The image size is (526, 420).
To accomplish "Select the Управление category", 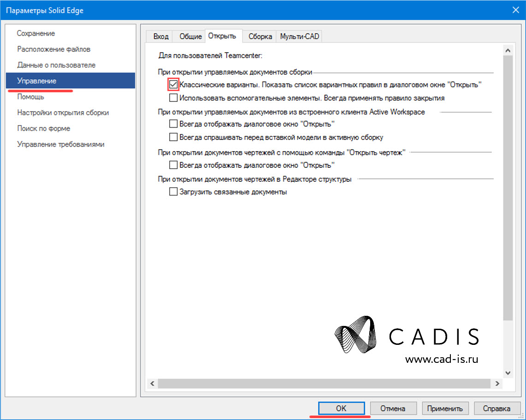I will point(71,81).
